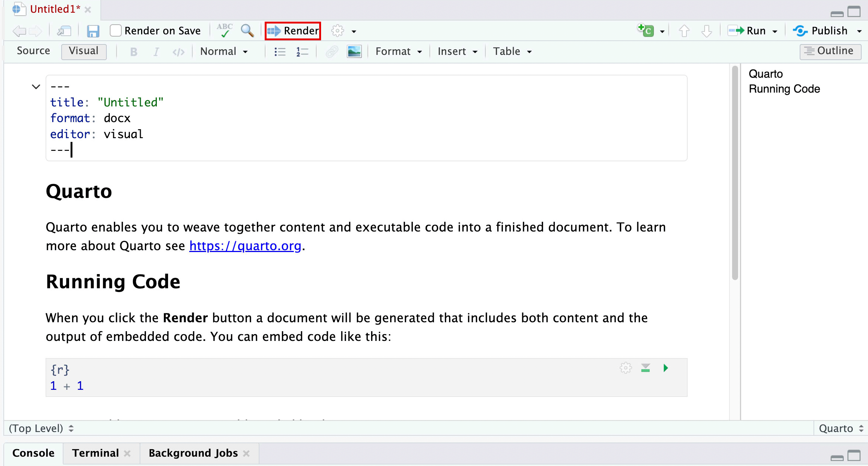Open the quarto.org hyperlink
868x466 pixels.
(x=245, y=246)
